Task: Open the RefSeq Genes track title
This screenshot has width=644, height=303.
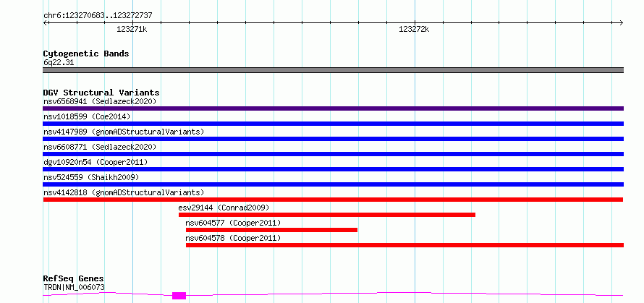Action: tap(73, 279)
